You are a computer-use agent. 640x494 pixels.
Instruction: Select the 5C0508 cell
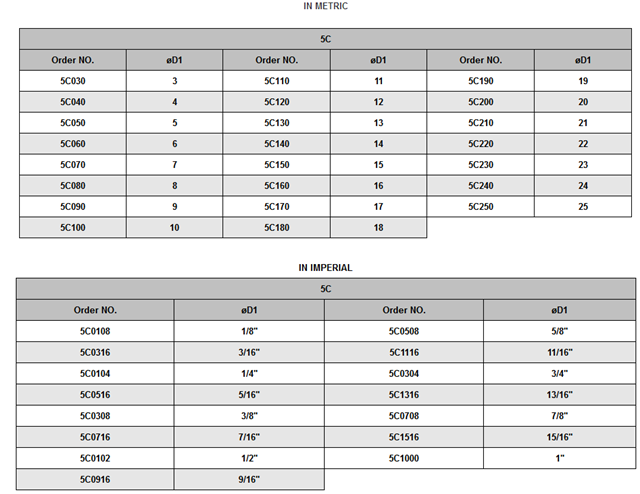point(406,331)
